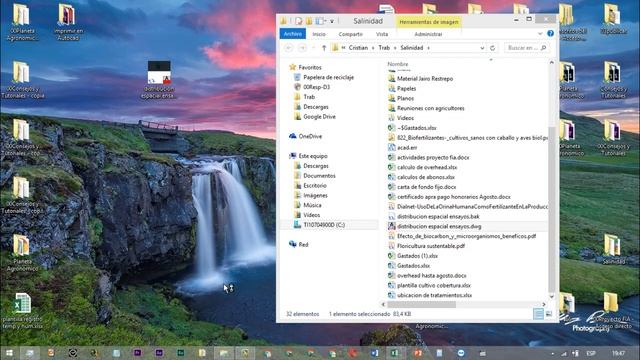Expand the ribbon with the chevron beside help

(540, 33)
